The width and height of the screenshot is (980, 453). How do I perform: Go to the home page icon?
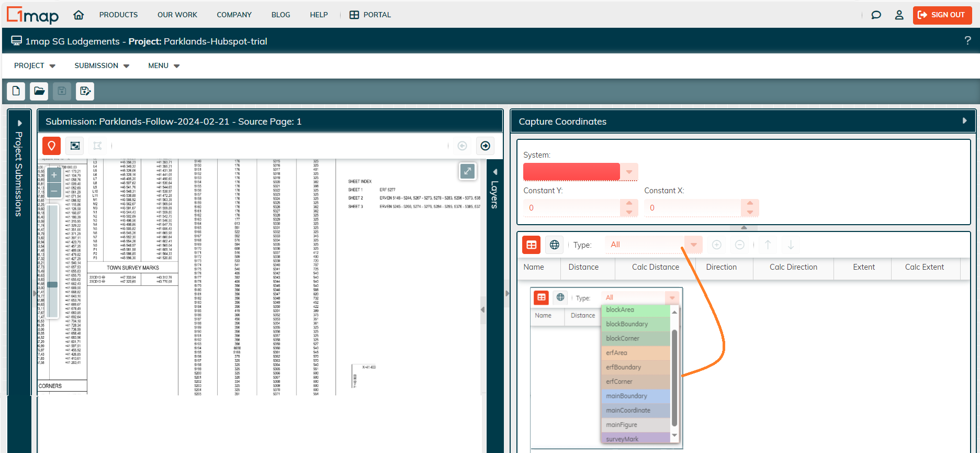(x=78, y=15)
